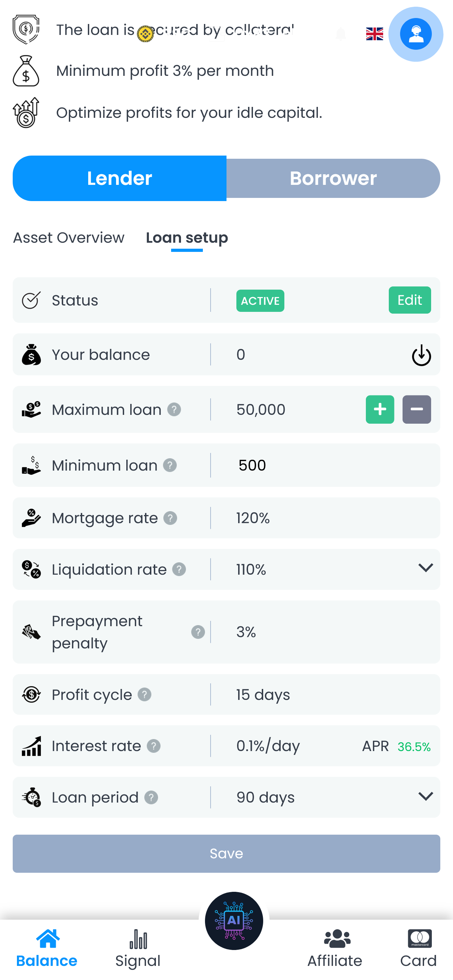Change language via UK flag icon

374,34
